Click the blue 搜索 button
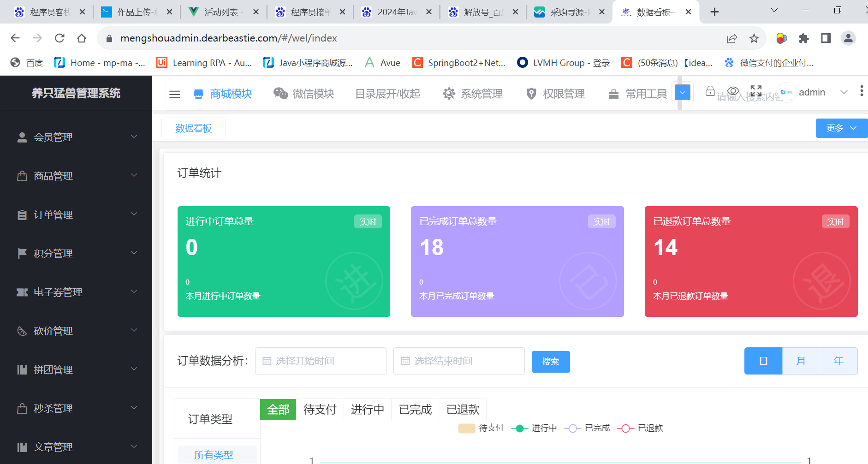Viewport: 868px width, 464px height. click(551, 362)
